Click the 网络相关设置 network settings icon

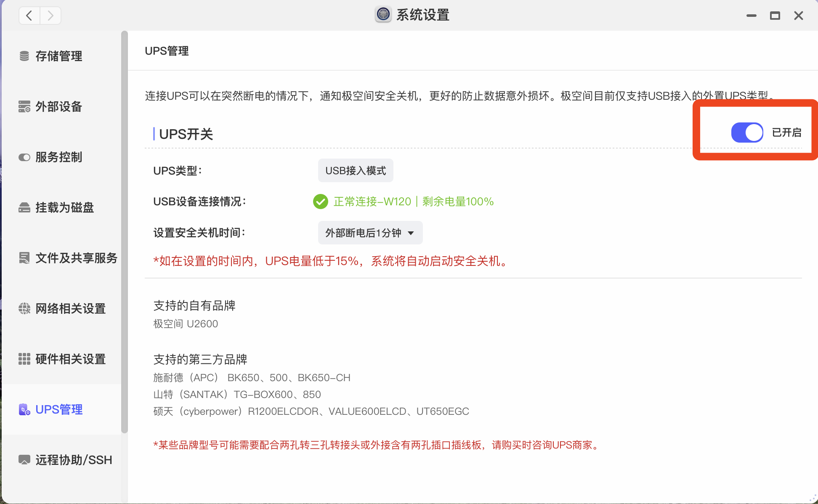(24, 308)
